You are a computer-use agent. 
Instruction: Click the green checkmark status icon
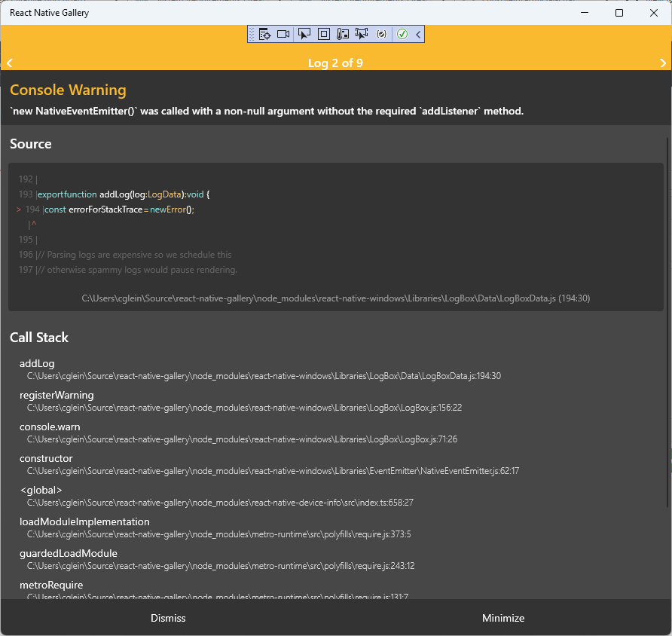tap(402, 34)
